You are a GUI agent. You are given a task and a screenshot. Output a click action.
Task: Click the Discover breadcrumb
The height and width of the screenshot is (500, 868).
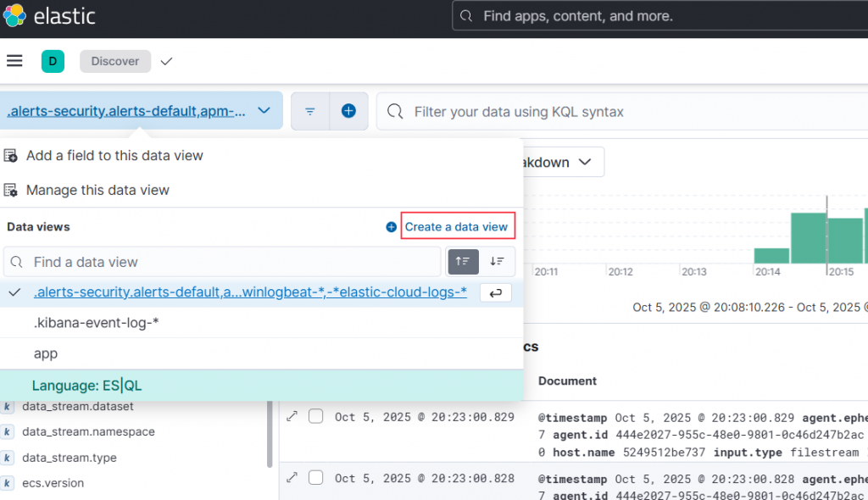(115, 61)
